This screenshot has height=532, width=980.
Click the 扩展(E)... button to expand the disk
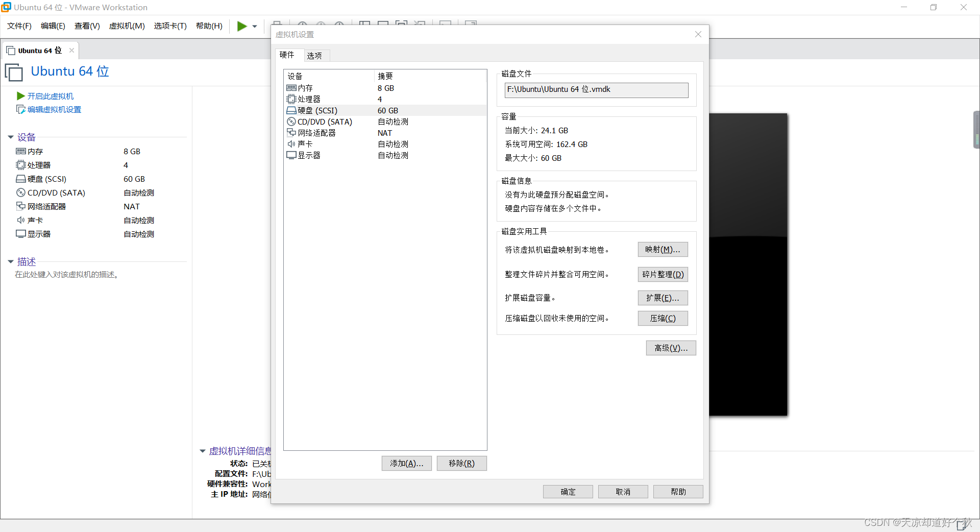click(663, 298)
